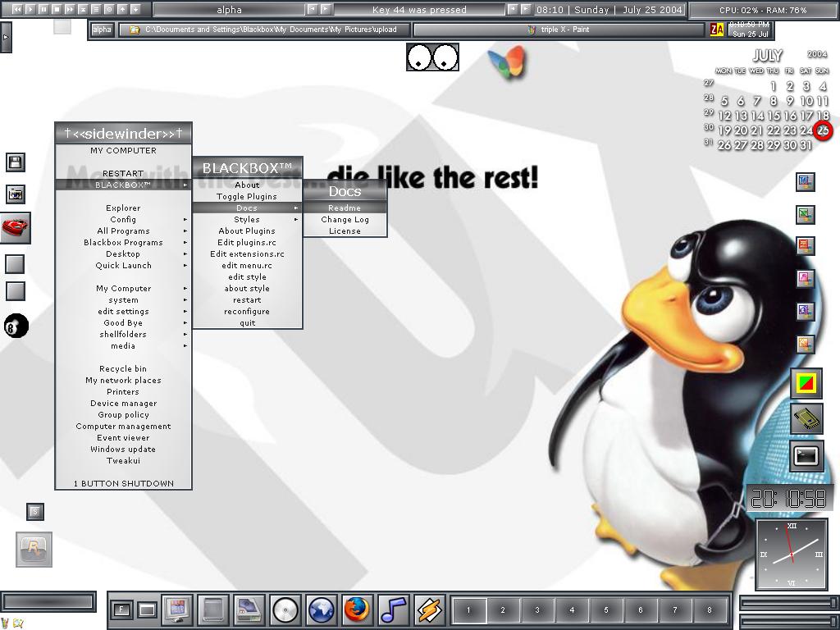This screenshot has height=630, width=840.
Task: Select Readme in the Docs menu
Action: click(x=345, y=208)
